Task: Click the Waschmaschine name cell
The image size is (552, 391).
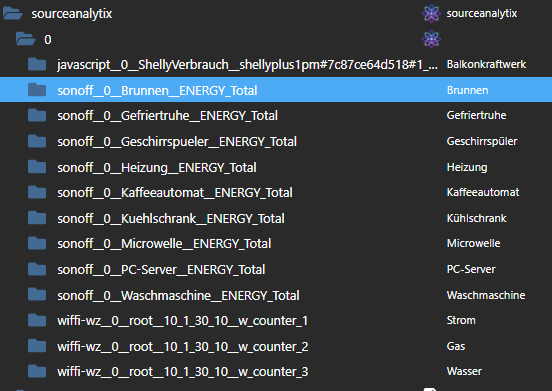Action: tap(486, 295)
